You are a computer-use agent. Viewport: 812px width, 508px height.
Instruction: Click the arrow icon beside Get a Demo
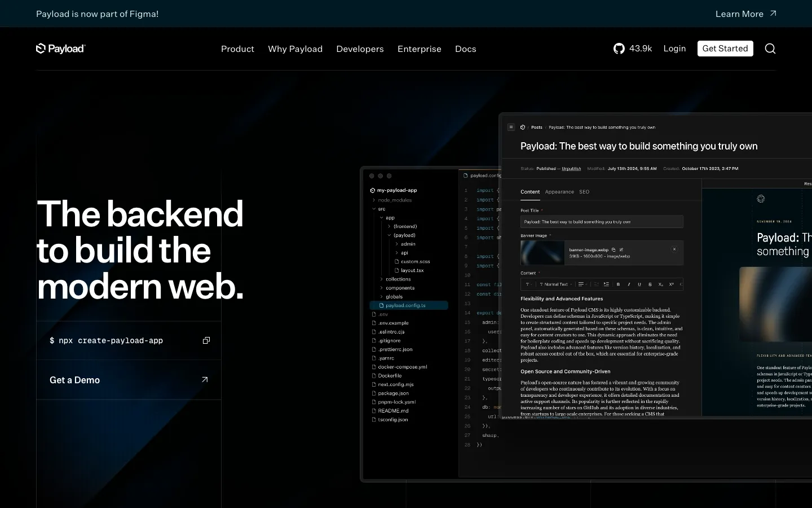click(x=205, y=380)
